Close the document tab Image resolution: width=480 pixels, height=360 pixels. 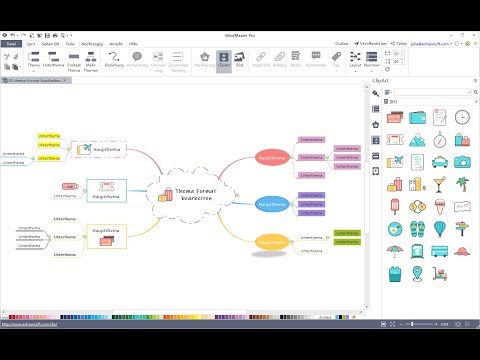click(x=65, y=80)
